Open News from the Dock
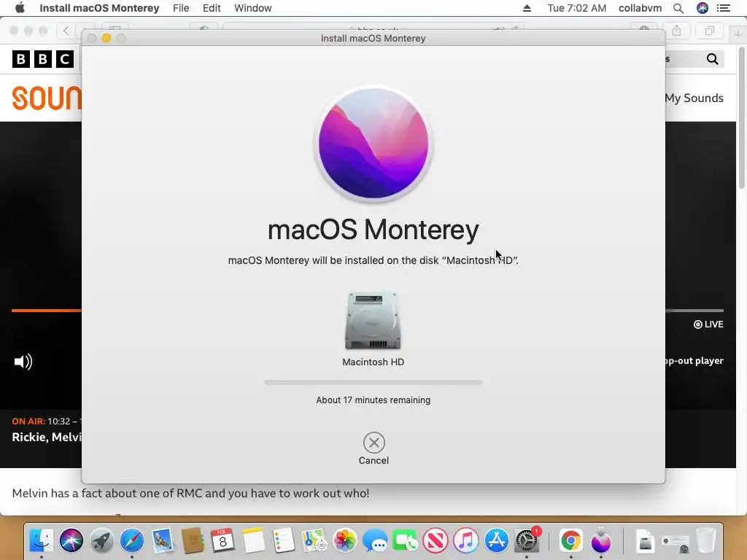The image size is (747, 560). (x=436, y=540)
